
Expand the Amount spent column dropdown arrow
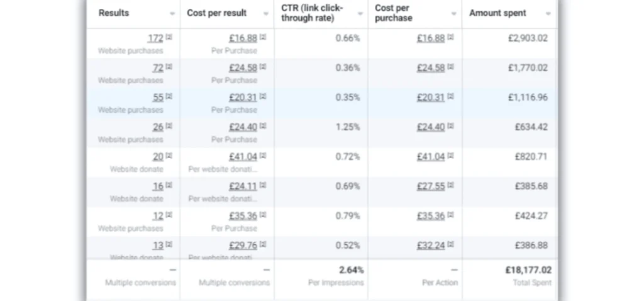tap(548, 14)
